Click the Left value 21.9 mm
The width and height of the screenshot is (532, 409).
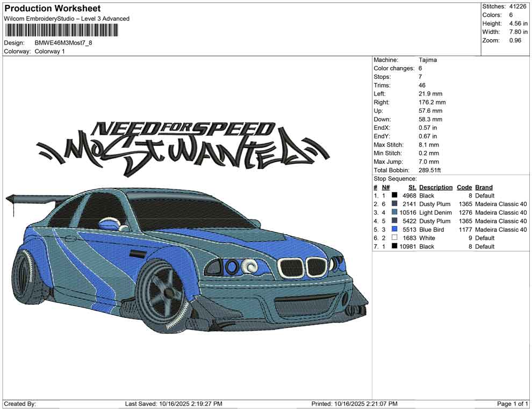point(430,94)
